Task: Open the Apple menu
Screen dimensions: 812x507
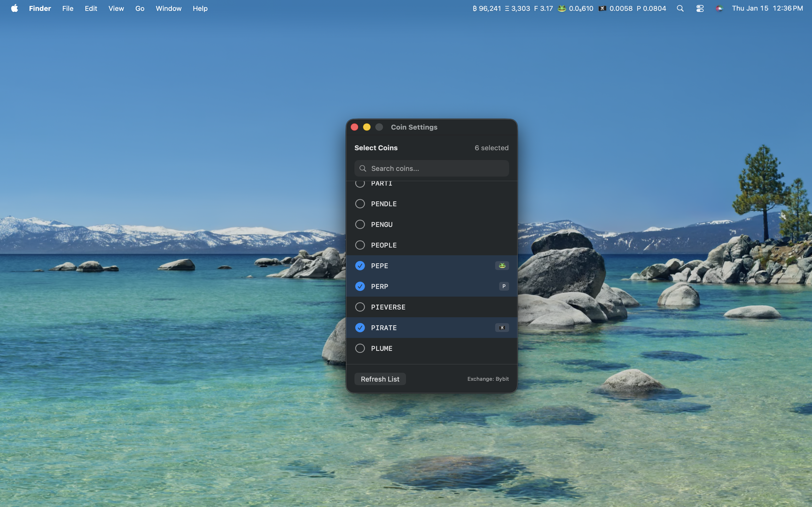Action: point(14,8)
